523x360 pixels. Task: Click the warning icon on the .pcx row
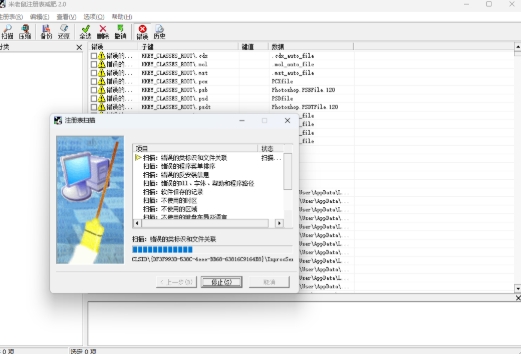[101, 81]
